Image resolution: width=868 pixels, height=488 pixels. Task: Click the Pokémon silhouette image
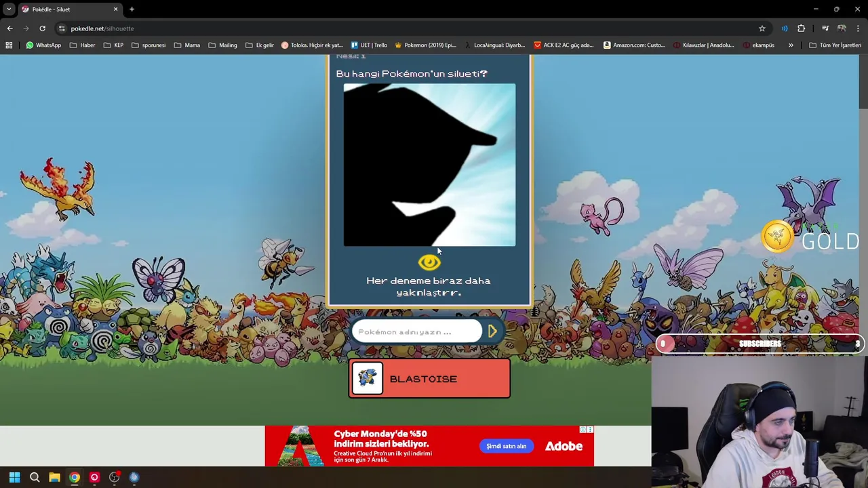pyautogui.click(x=429, y=165)
